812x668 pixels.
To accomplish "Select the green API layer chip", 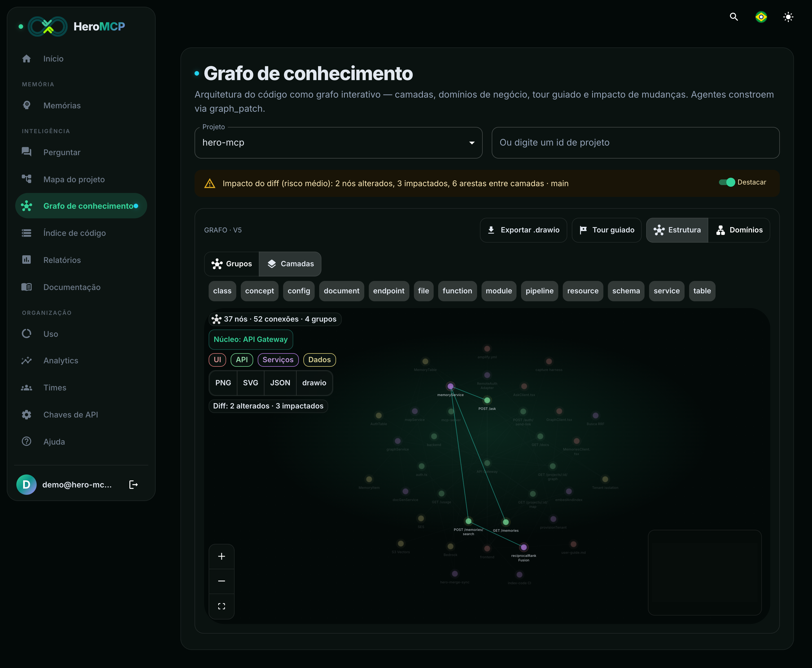I will pyautogui.click(x=242, y=360).
